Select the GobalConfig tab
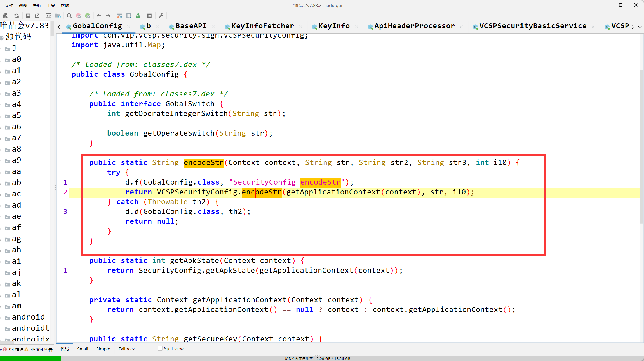The image size is (644, 361). pyautogui.click(x=97, y=26)
